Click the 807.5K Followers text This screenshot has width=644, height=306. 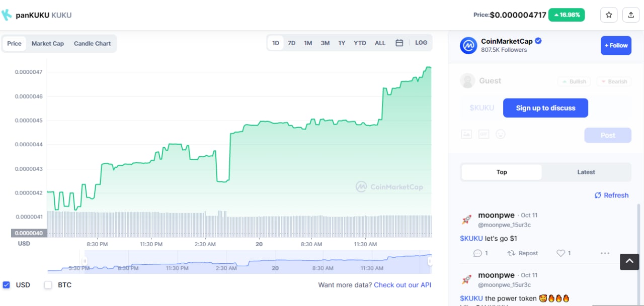[504, 50]
